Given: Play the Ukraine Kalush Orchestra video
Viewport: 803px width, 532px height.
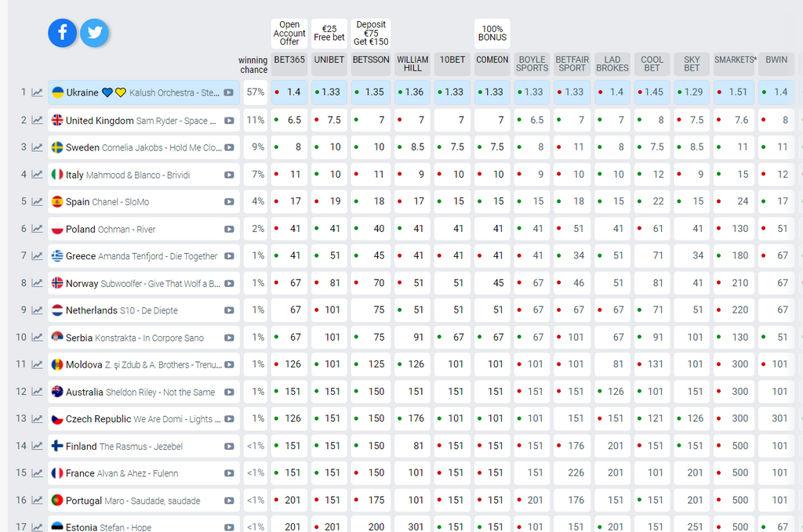Looking at the screenshot, I should pos(229,92).
